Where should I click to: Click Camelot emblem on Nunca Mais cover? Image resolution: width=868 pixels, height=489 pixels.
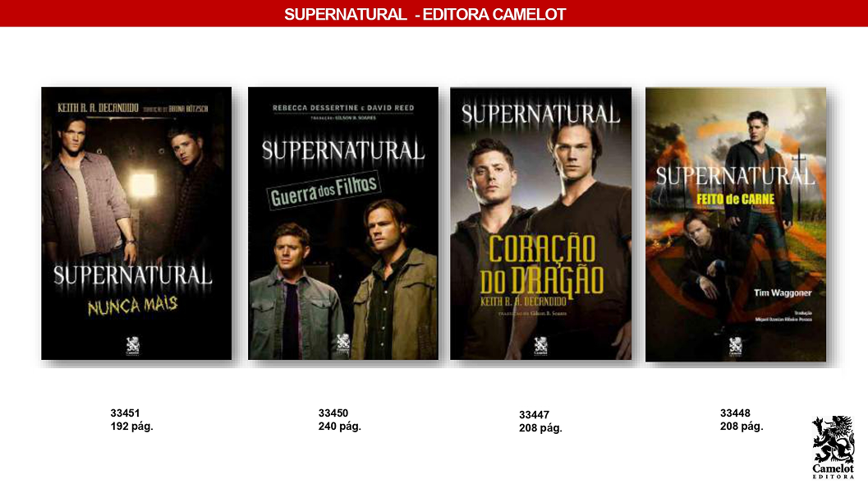click(x=132, y=346)
